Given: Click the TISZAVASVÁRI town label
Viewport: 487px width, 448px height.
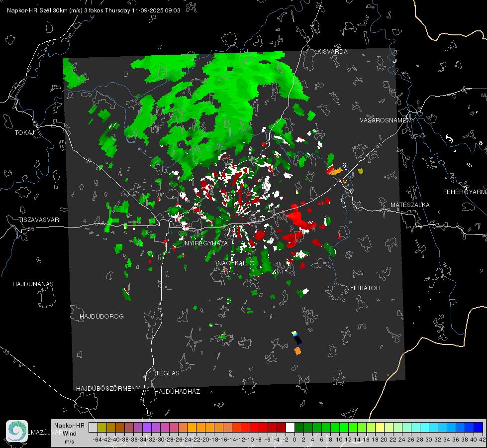Looking at the screenshot, I should tap(39, 220).
